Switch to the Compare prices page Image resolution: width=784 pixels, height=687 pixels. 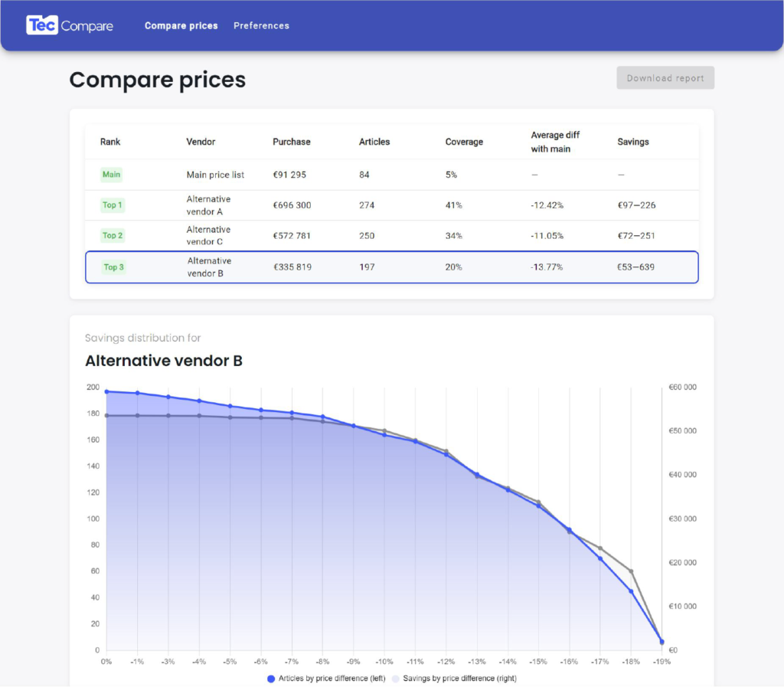(181, 25)
